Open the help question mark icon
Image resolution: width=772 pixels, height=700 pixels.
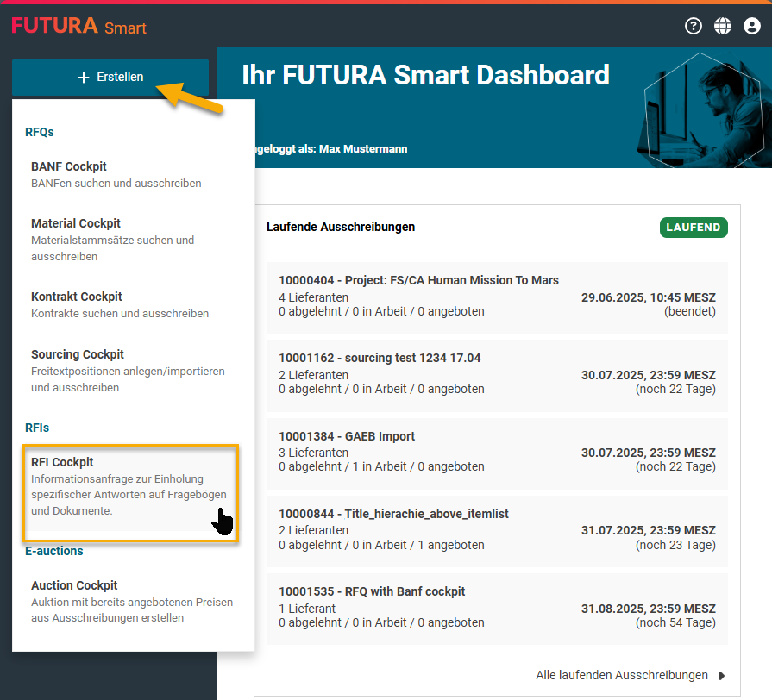click(694, 26)
